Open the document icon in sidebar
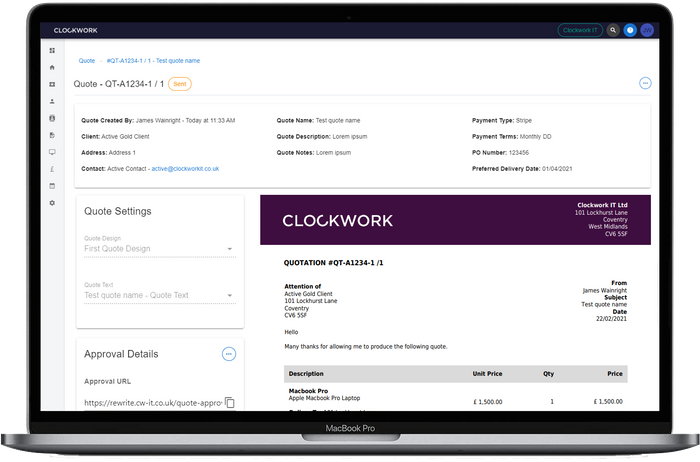The width and height of the screenshot is (700, 462). [x=52, y=135]
